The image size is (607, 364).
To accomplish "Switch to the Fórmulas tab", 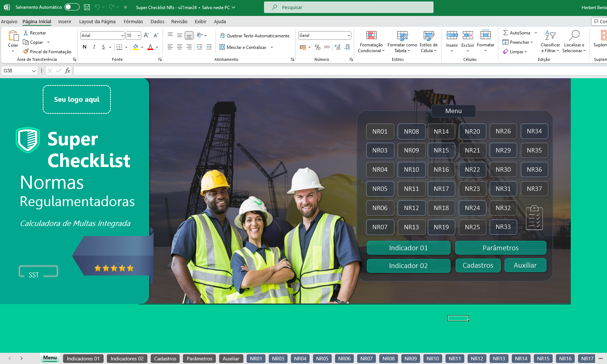I will click(x=133, y=21).
